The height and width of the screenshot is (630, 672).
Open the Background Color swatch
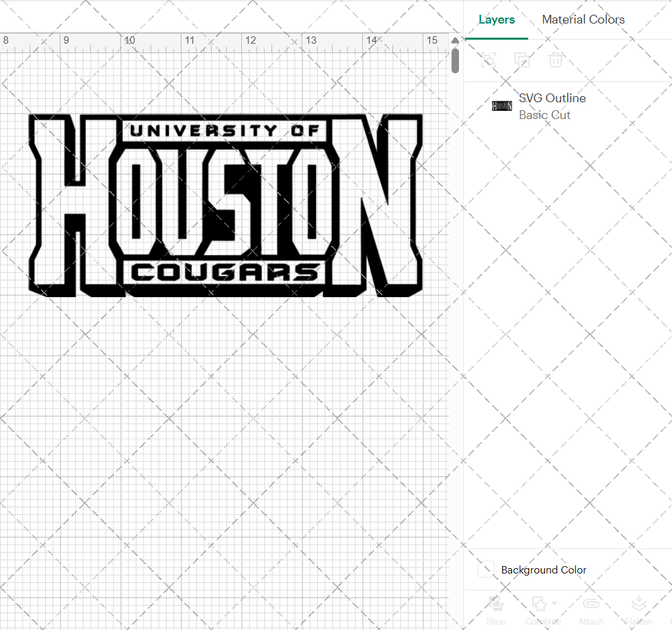pyautogui.click(x=486, y=569)
